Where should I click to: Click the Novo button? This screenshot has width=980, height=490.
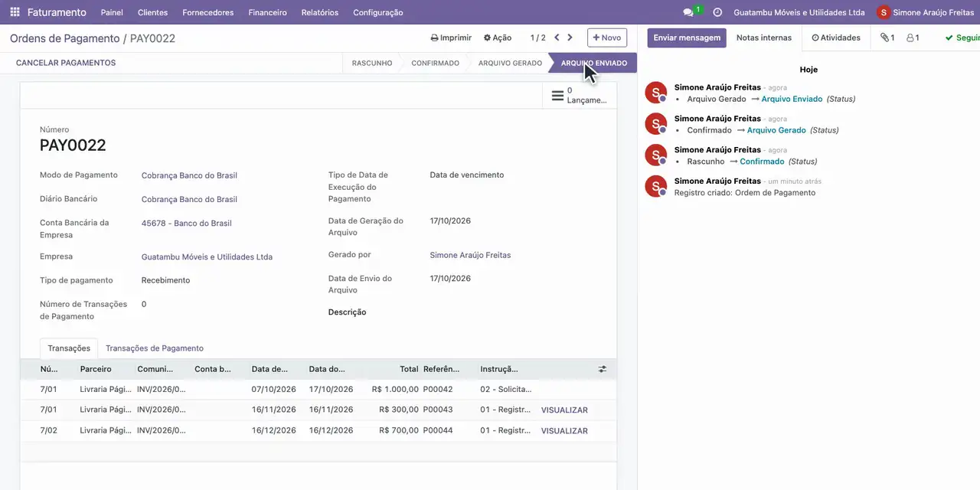pyautogui.click(x=607, y=38)
